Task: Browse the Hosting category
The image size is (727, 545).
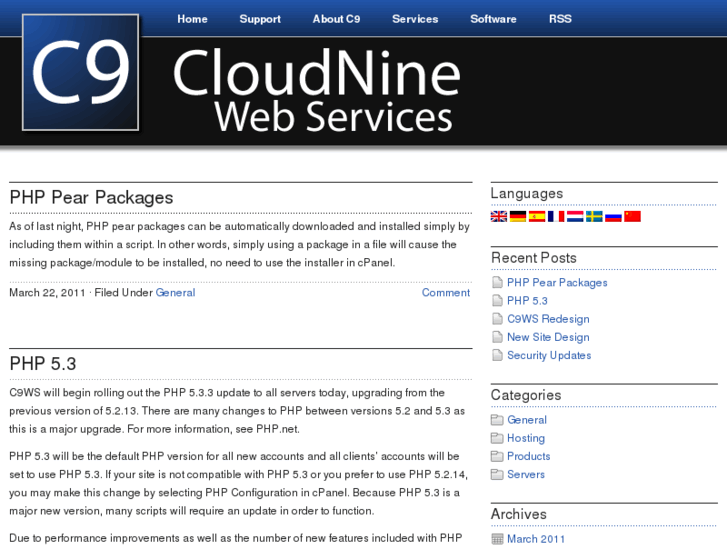Action: tap(525, 438)
